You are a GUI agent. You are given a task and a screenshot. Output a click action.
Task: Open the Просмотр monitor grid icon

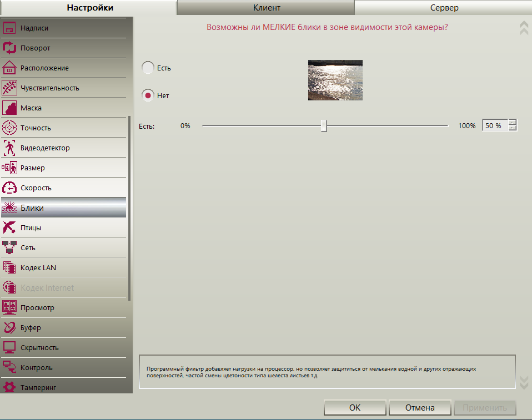coord(9,308)
